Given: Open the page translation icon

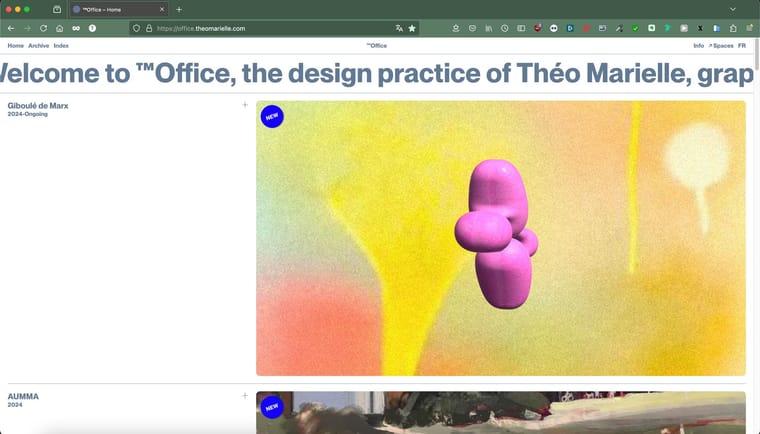Looking at the screenshot, I should pyautogui.click(x=399, y=29).
